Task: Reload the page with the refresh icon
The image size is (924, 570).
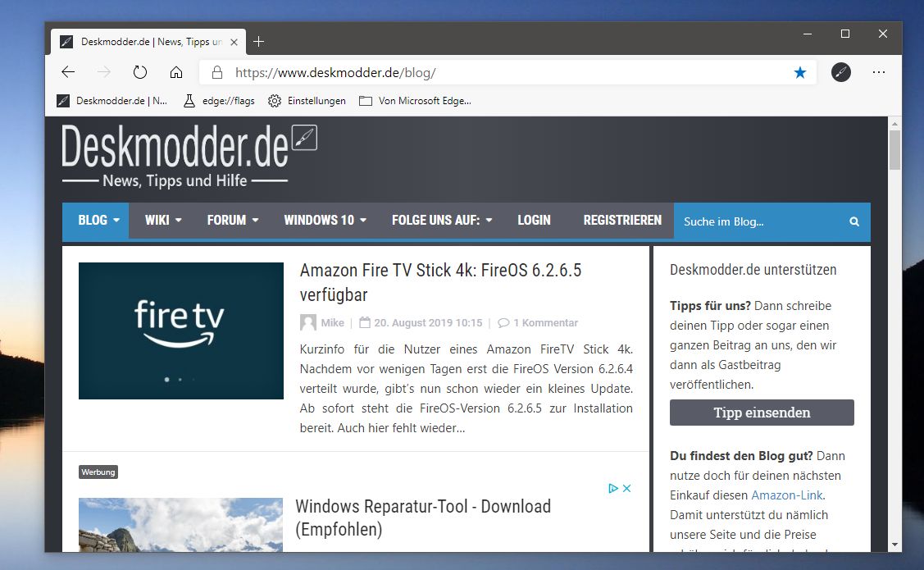Action: pyautogui.click(x=139, y=72)
